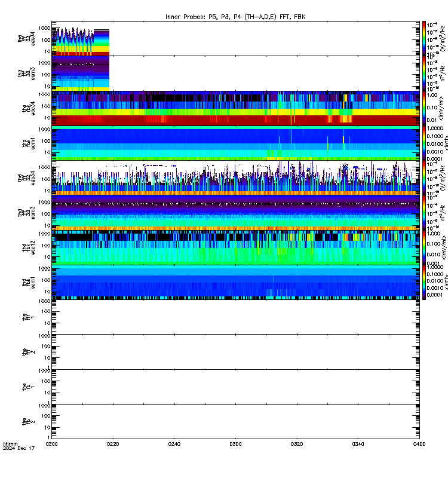Click the color bar beside the thd edc34 FFT panel
This screenshot has width=448, height=478.
tap(424, 178)
